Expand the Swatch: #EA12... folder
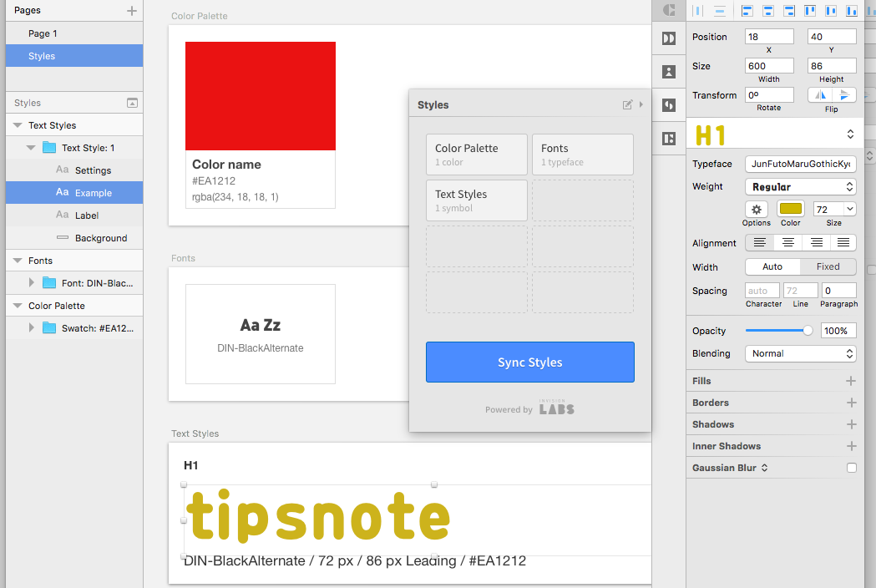Screen dimensions: 876x588 point(31,328)
